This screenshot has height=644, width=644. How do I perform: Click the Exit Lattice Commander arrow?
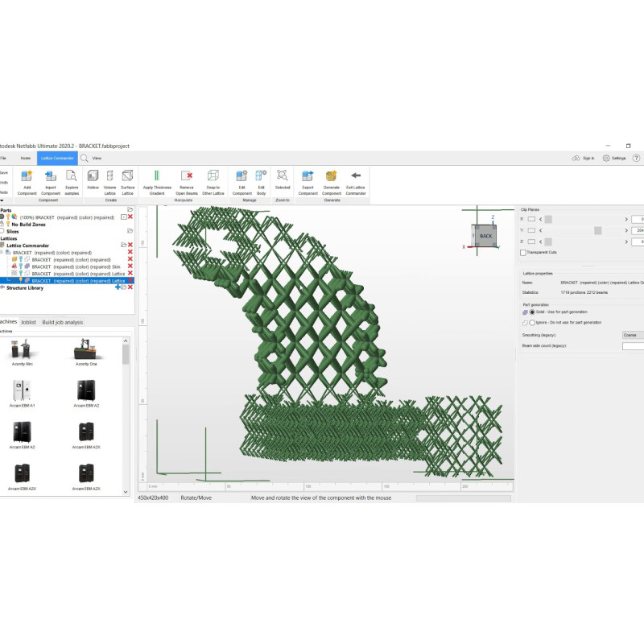355,175
